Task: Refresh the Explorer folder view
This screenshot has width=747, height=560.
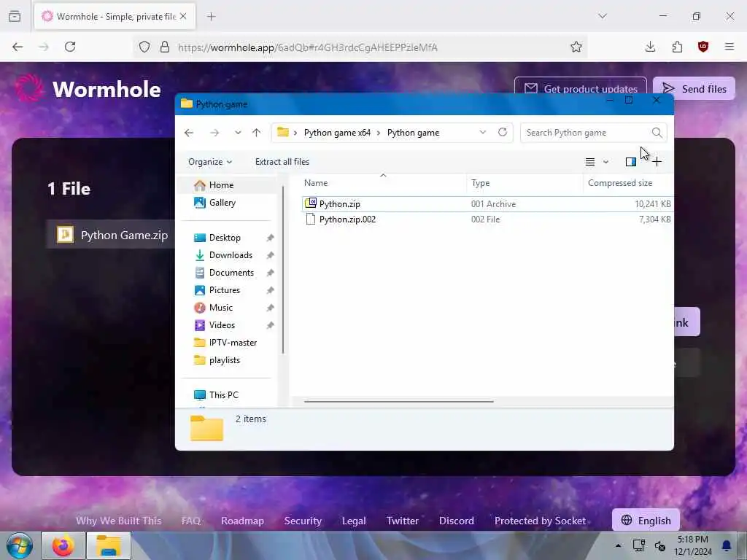Action: click(x=503, y=133)
